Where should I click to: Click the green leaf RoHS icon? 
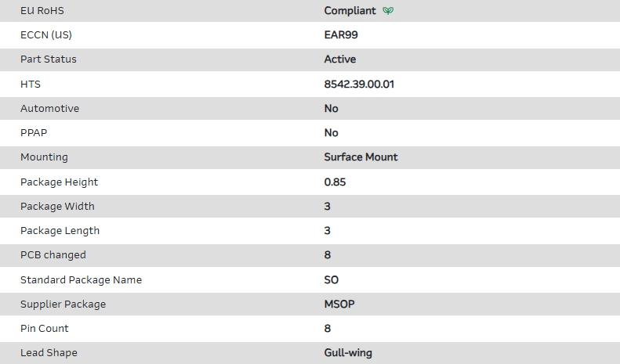click(389, 11)
